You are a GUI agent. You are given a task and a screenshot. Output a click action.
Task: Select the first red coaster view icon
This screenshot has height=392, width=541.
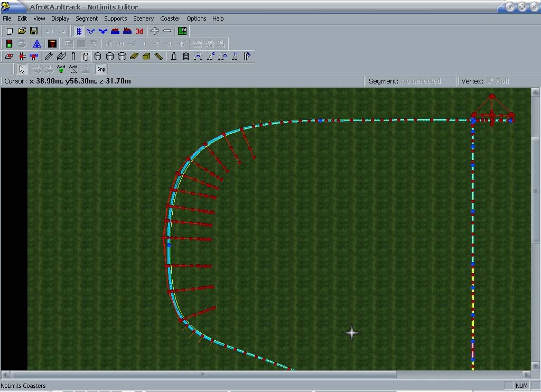point(115,31)
